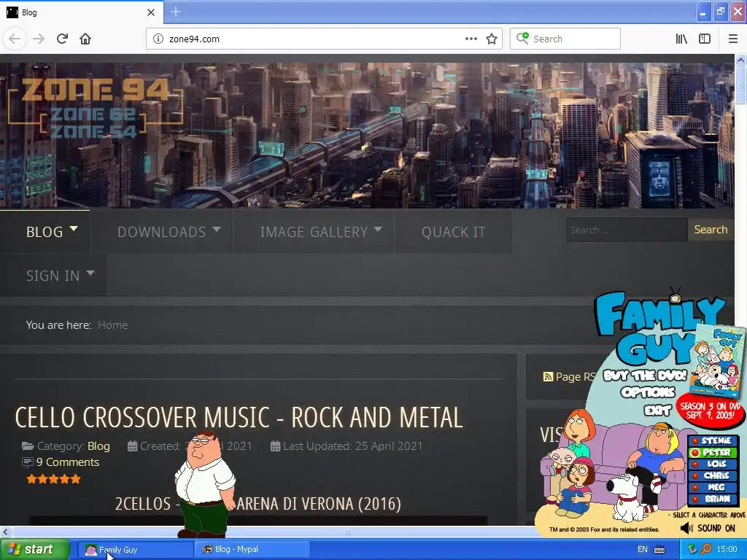Select BRIAN character option
Image resolution: width=747 pixels, height=560 pixels.
click(712, 499)
